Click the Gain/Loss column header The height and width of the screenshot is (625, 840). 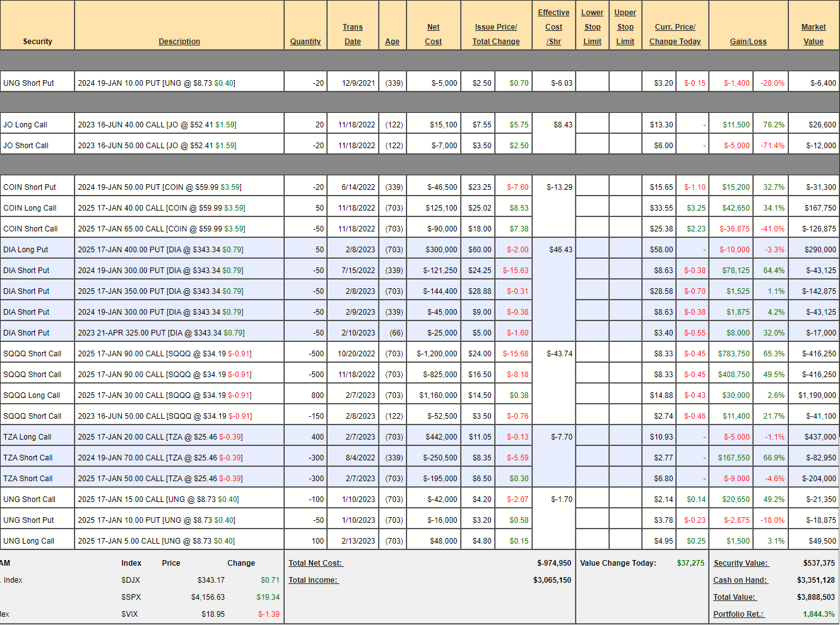click(x=748, y=42)
